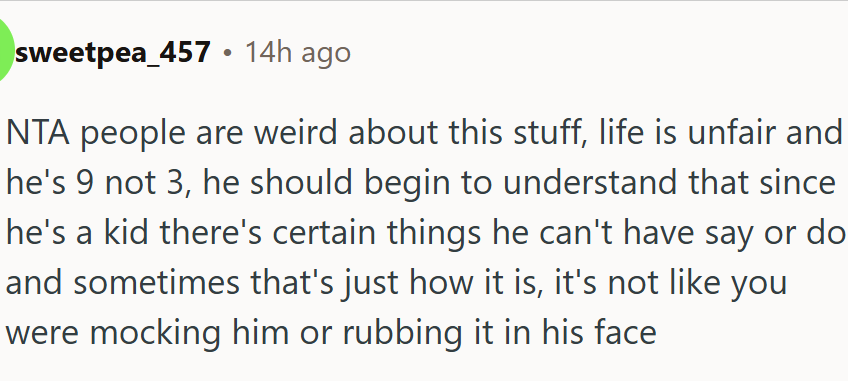Click the dot separator after the username
The height and width of the screenshot is (381, 848).
[228, 54]
